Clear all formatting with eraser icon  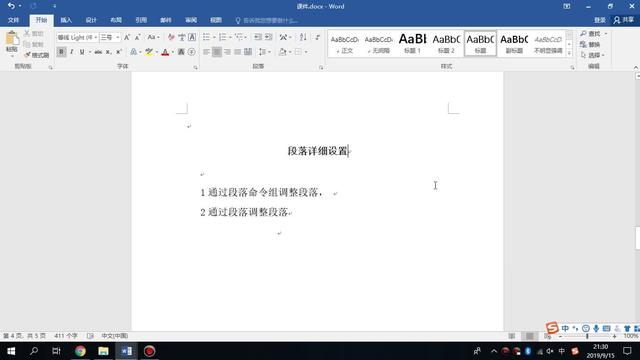[171, 38]
